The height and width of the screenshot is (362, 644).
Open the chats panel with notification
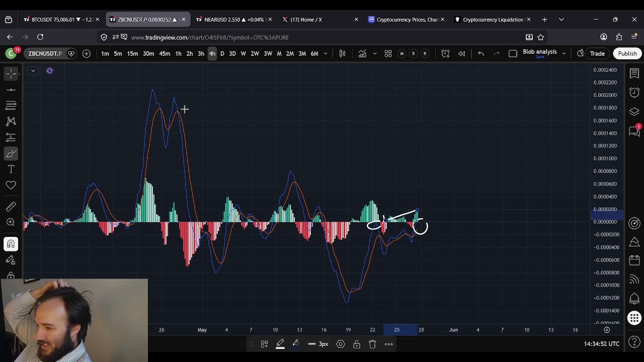tap(634, 131)
